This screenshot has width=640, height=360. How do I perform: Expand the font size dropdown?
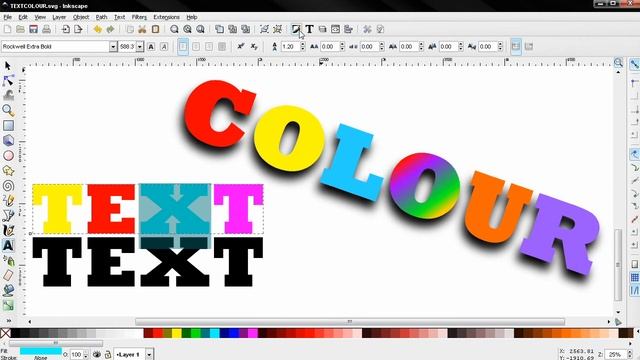[x=140, y=47]
